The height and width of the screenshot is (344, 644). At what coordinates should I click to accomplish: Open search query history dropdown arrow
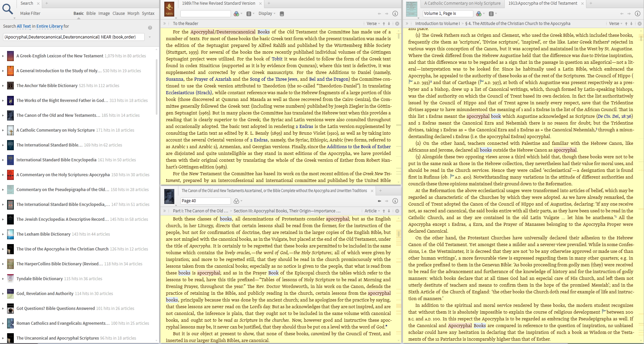tap(150, 37)
